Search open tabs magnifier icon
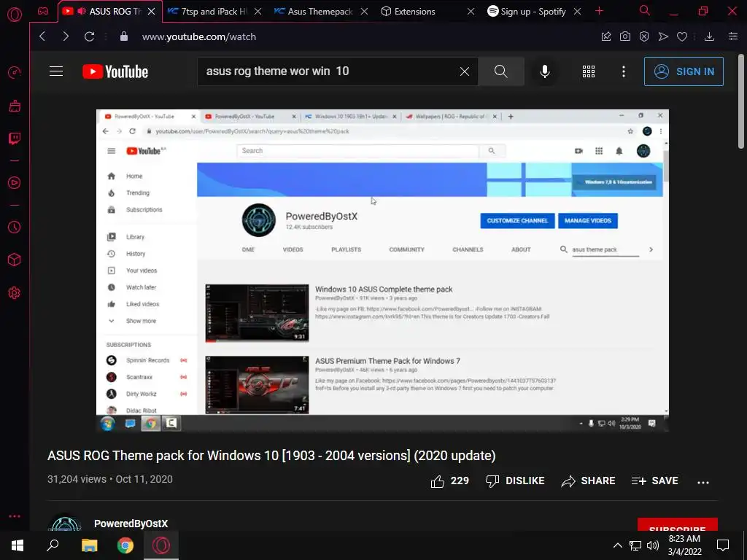This screenshot has width=747, height=560. 645,10
